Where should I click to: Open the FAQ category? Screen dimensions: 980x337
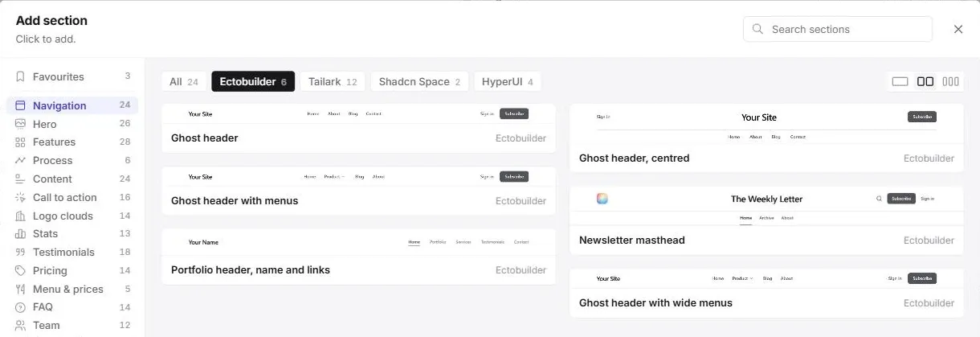point(73,307)
